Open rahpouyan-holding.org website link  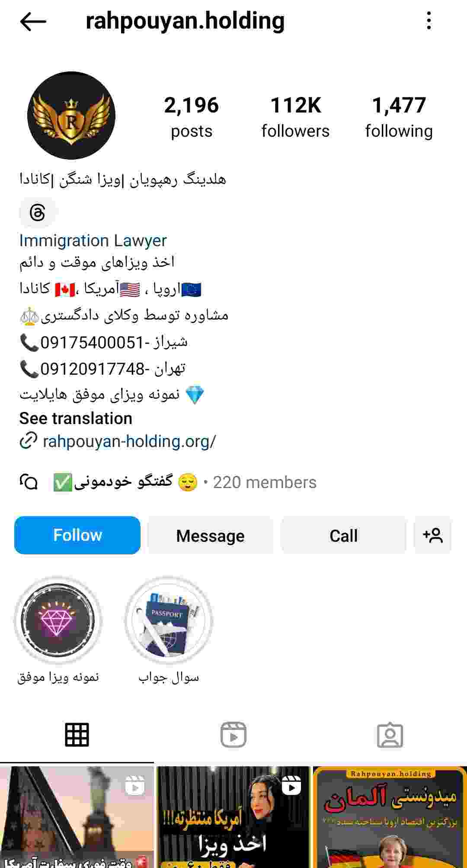129,441
